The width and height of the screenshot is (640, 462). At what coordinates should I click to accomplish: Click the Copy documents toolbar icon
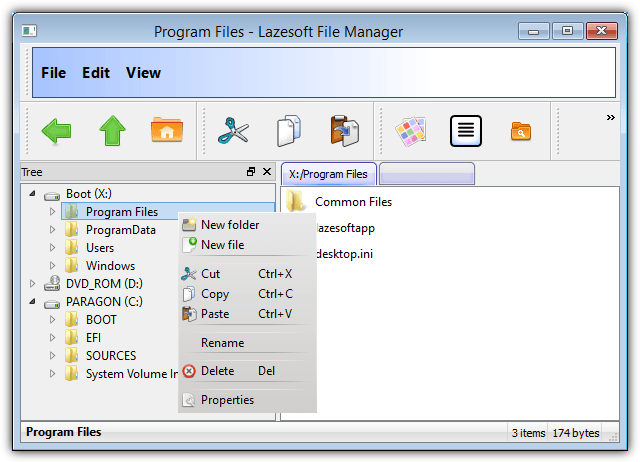(x=289, y=131)
